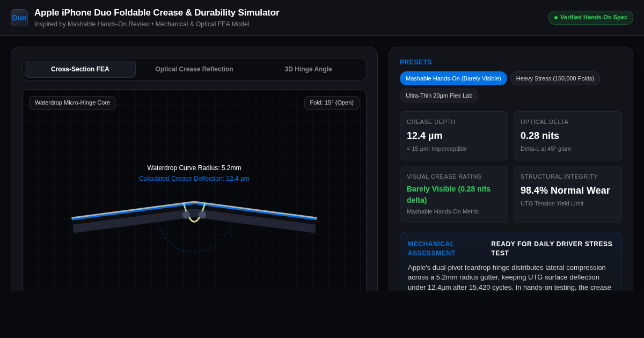Click the UTG Tension Yield Limit caption
The image size is (644, 338).
pos(552,203)
